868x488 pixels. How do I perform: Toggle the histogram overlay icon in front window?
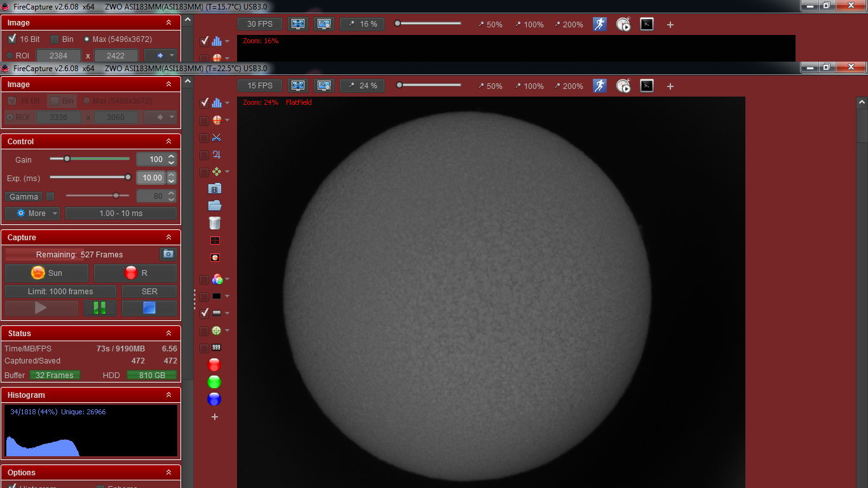point(217,102)
